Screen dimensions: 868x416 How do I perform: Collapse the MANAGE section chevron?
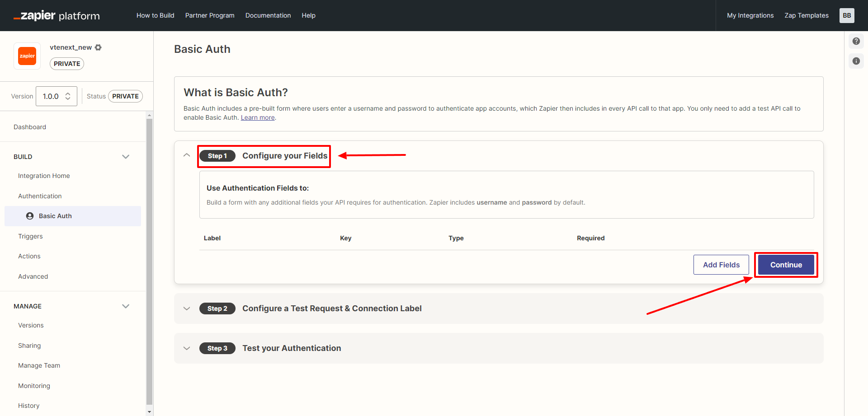126,306
